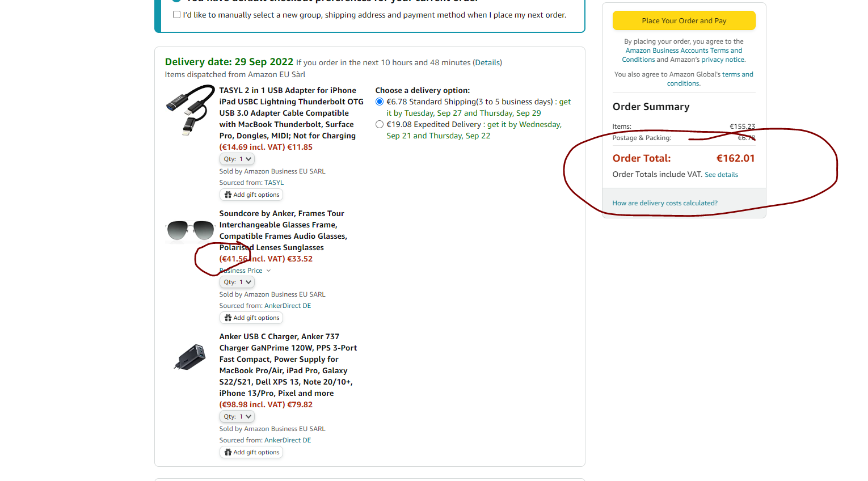Screen dimensions: 868x481
Task: Open Amazon's privacy notice link
Action: (723, 60)
